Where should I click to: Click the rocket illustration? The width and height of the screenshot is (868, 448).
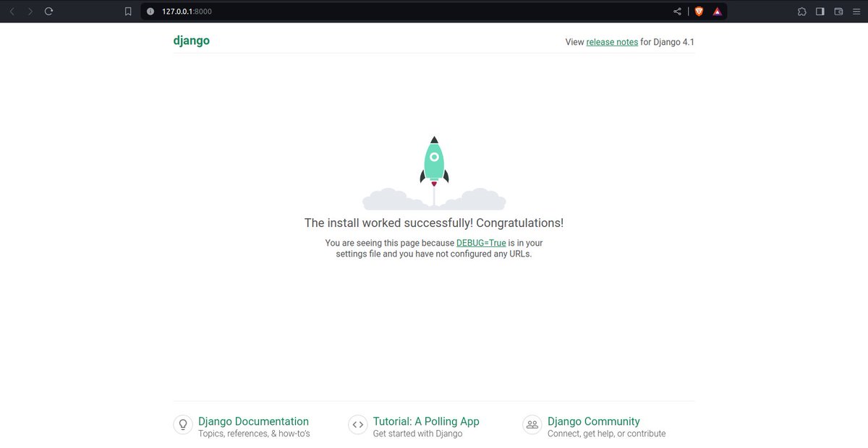[434, 173]
